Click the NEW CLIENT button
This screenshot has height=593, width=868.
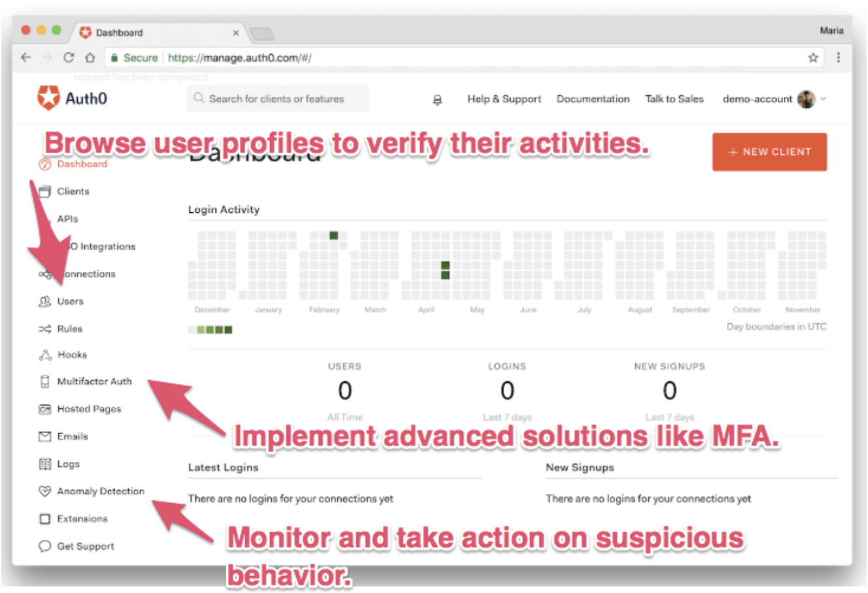click(x=769, y=152)
